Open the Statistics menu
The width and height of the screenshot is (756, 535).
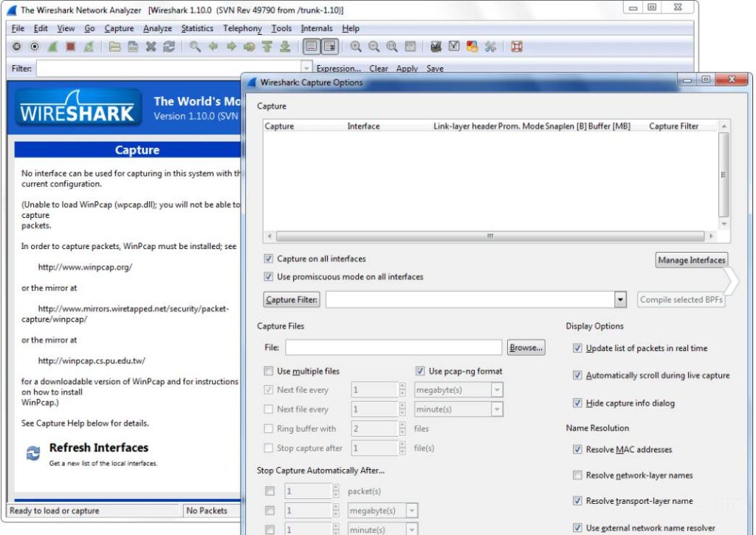pos(197,29)
